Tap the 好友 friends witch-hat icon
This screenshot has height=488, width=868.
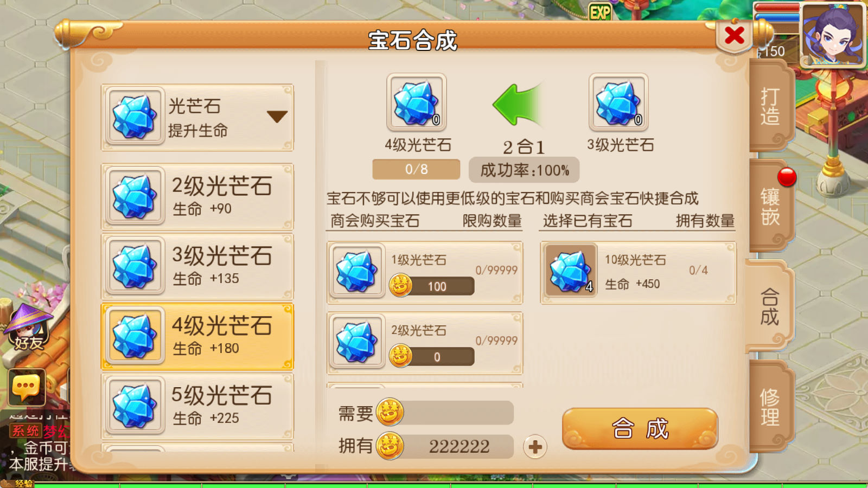[28, 328]
